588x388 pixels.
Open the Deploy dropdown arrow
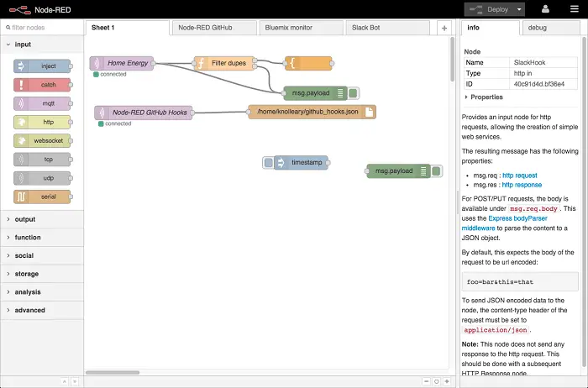(x=519, y=9)
